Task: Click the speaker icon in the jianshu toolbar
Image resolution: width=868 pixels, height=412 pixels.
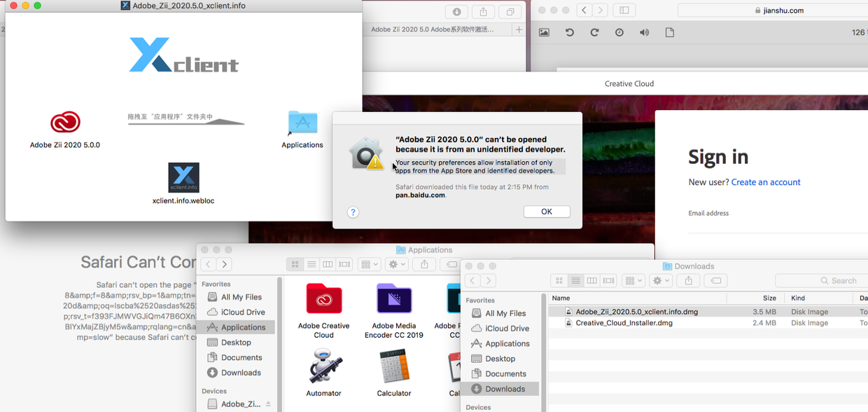Action: 644,33
